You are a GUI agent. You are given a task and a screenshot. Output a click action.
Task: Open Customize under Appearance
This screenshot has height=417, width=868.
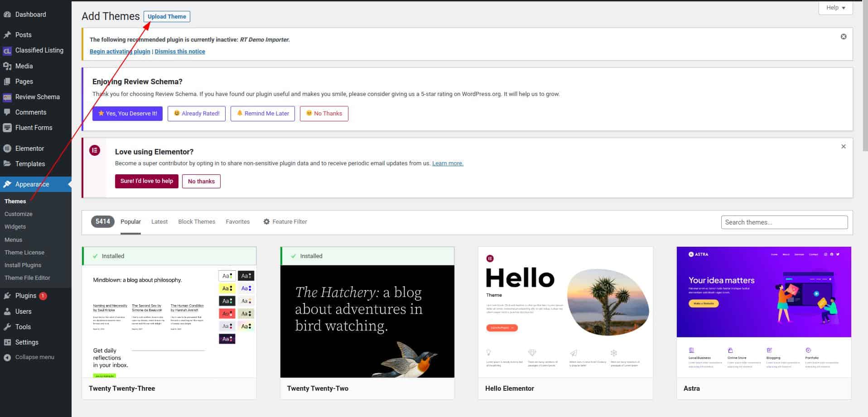click(19, 214)
